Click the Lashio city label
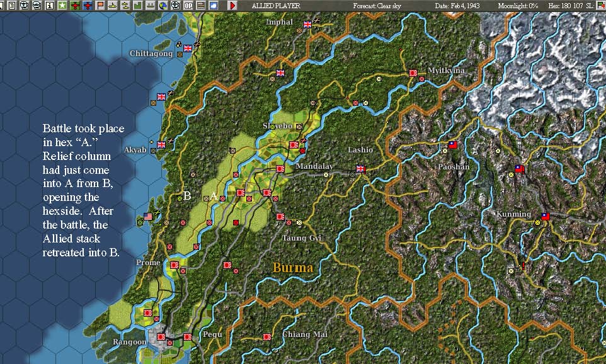This screenshot has height=364, width=606. click(x=360, y=149)
